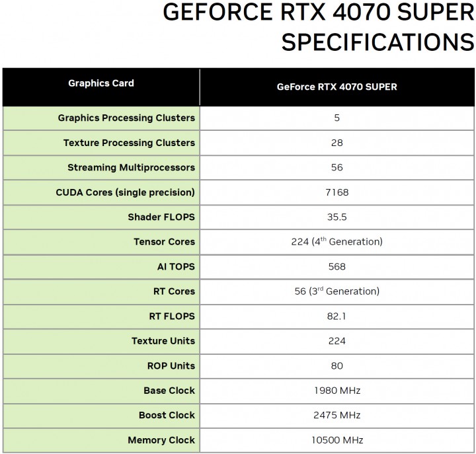The height and width of the screenshot is (454, 476).
Task: Select the Boost Clock value 2475 MHz
Action: [x=337, y=415]
